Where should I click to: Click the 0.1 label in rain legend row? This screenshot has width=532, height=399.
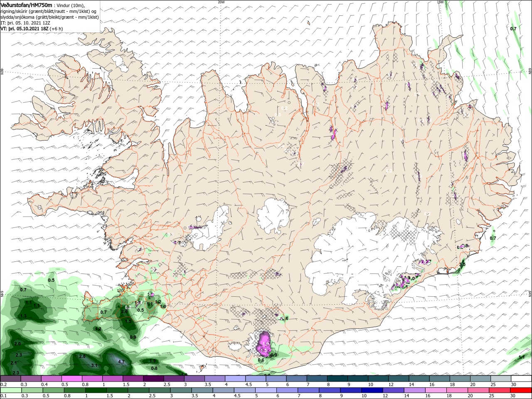coord(3,396)
